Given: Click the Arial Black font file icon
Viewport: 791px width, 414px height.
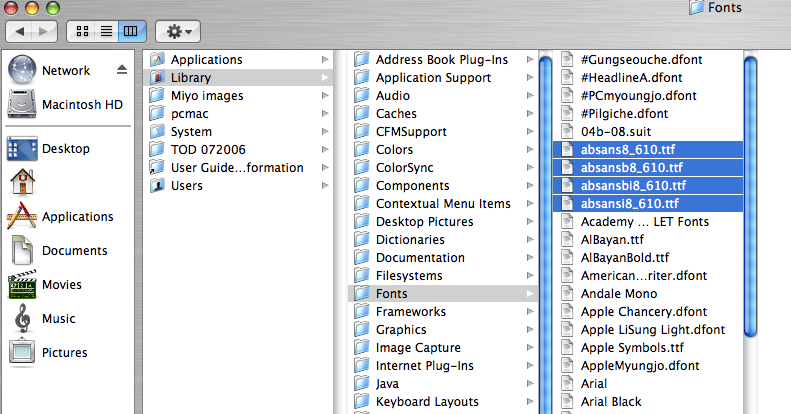Looking at the screenshot, I should click(567, 401).
